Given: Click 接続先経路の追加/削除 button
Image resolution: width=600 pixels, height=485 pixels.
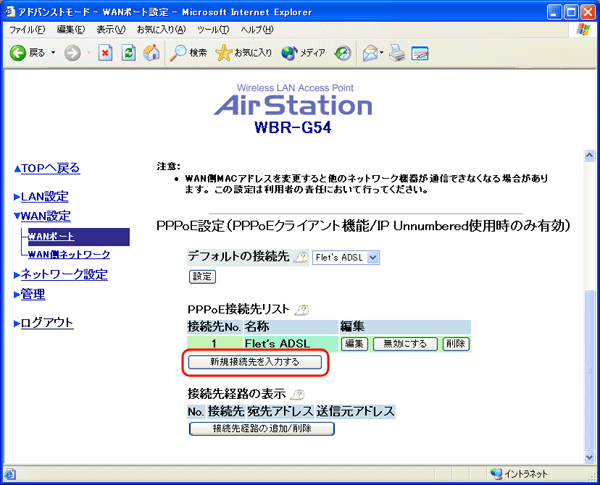Looking at the screenshot, I should 262,429.
